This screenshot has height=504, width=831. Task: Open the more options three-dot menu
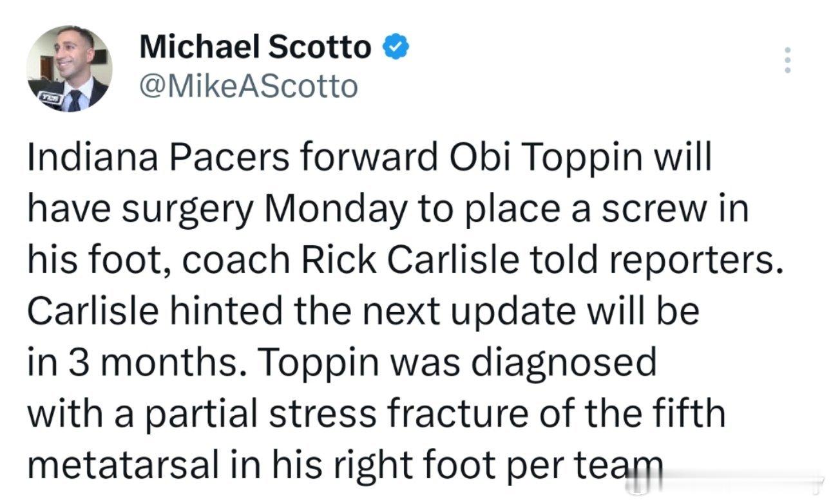pos(785,60)
